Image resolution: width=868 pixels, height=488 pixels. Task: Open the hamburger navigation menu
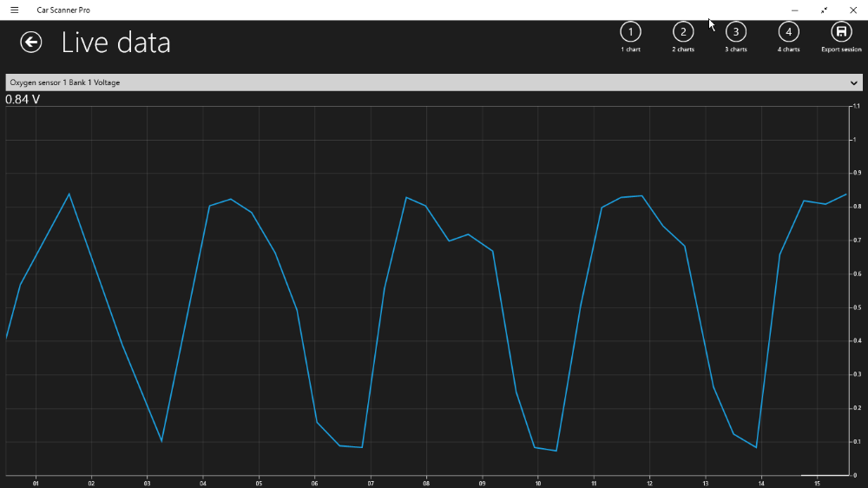point(14,10)
